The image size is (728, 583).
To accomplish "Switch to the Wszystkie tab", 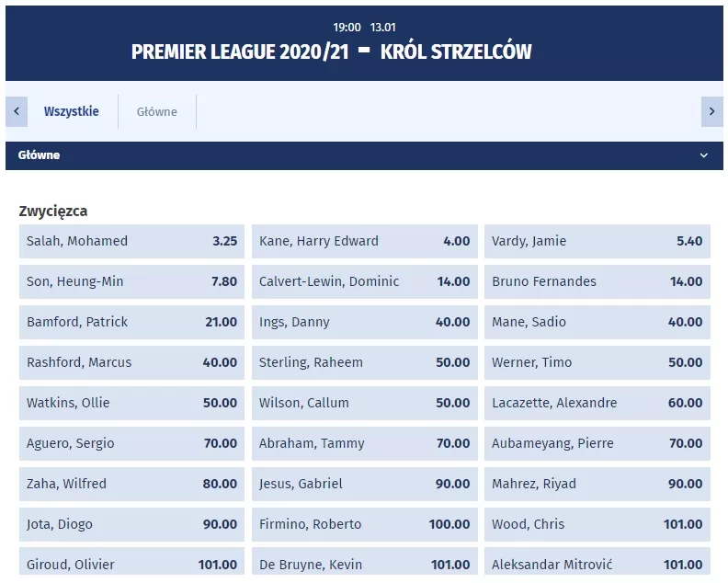I will pos(72,111).
